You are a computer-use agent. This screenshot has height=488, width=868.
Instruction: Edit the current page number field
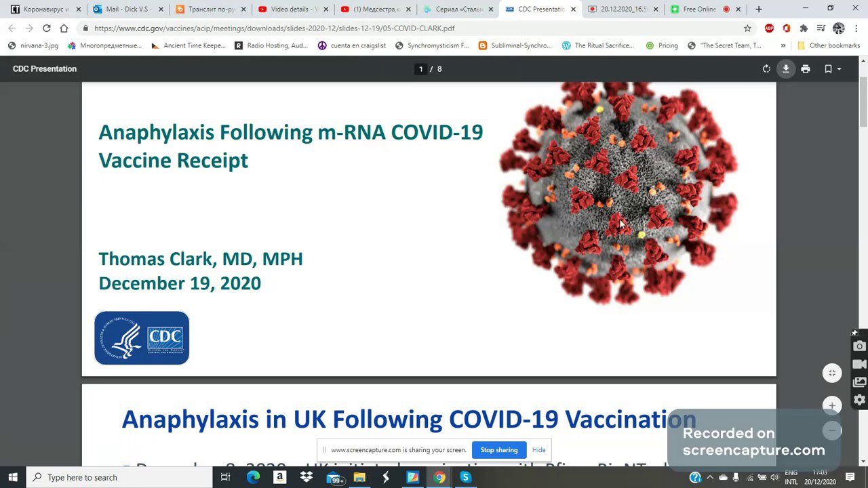421,69
